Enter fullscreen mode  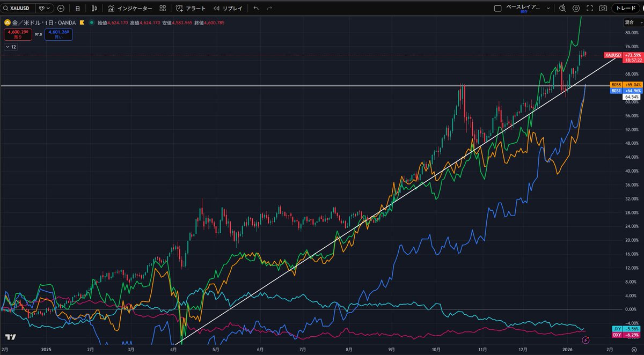click(x=590, y=8)
